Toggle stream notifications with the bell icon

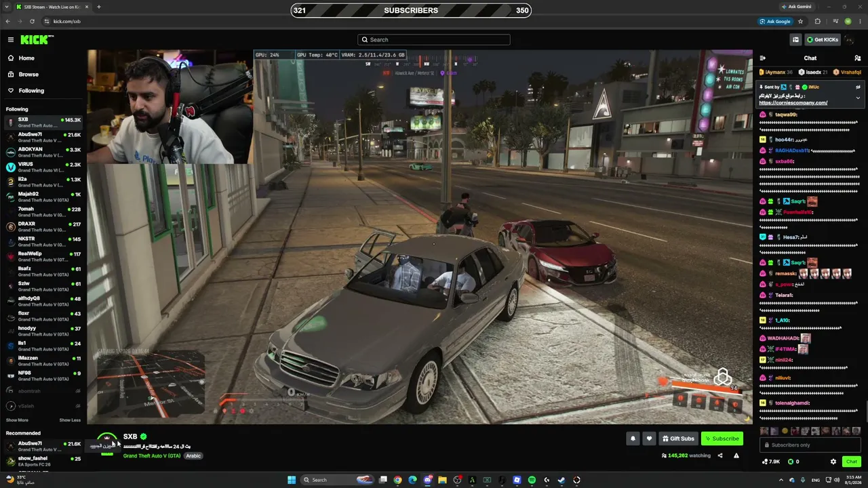(x=633, y=439)
